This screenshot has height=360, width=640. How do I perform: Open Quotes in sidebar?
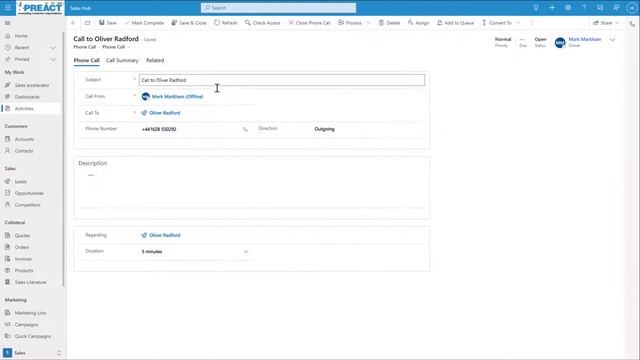pos(22,236)
